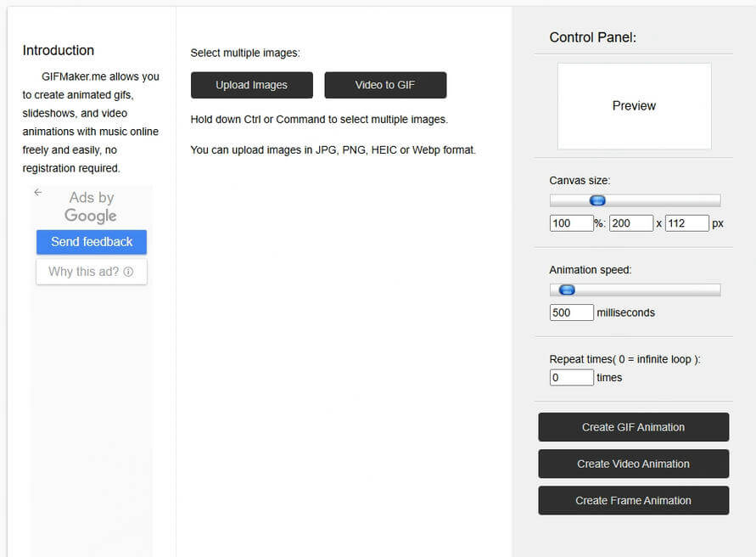Click the milliseconds field showing 500
756x557 pixels.
[x=571, y=312]
